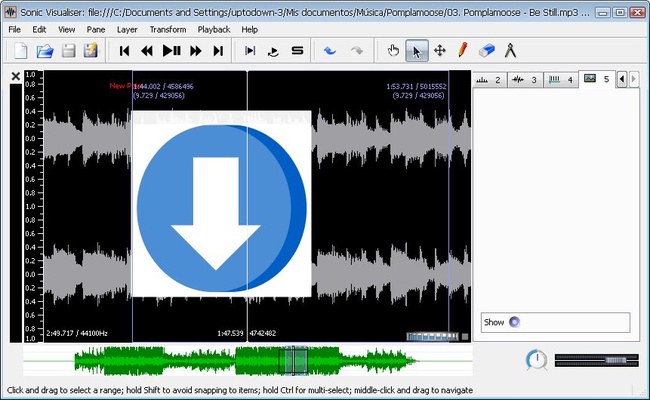
Task: Click the green overview waveform
Action: tap(247, 360)
